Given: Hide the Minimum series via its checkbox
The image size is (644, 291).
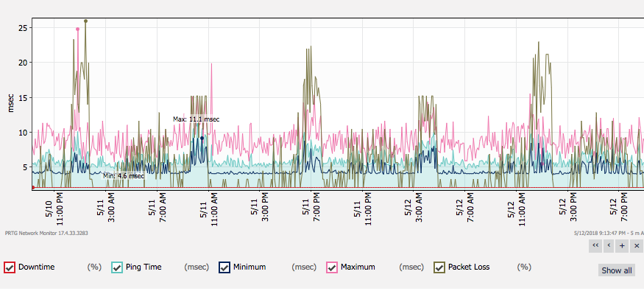Looking at the screenshot, I should point(224,267).
